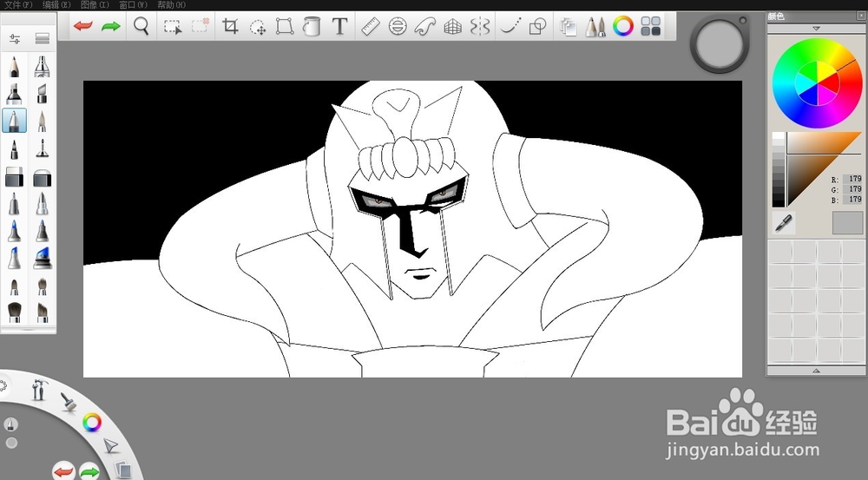Click the lagoon selection arrow icon

click(110, 445)
